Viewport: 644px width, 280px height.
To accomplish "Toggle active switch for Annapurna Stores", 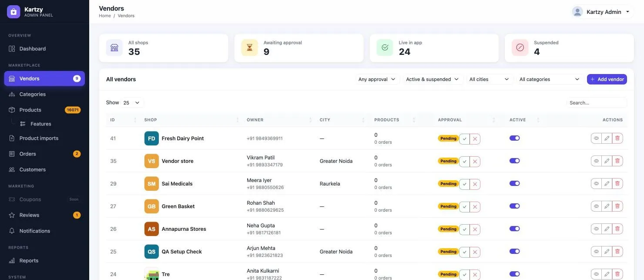I will point(515,229).
